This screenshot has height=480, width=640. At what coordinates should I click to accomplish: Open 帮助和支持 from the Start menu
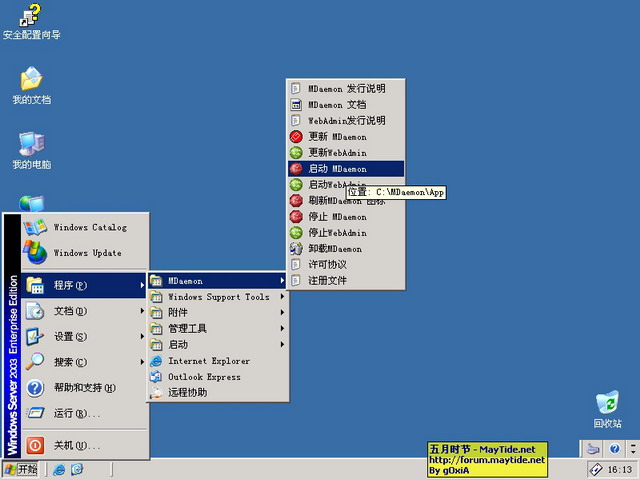coord(84,388)
